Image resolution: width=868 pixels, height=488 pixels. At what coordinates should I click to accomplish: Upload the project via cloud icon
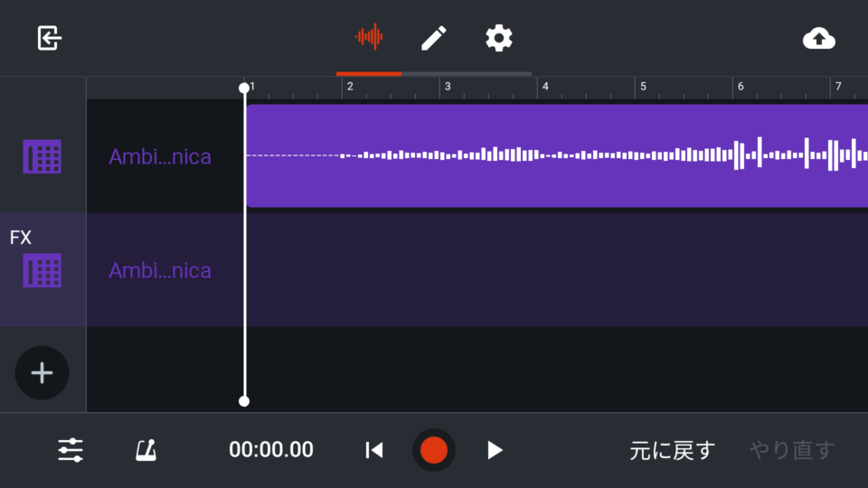(x=819, y=39)
